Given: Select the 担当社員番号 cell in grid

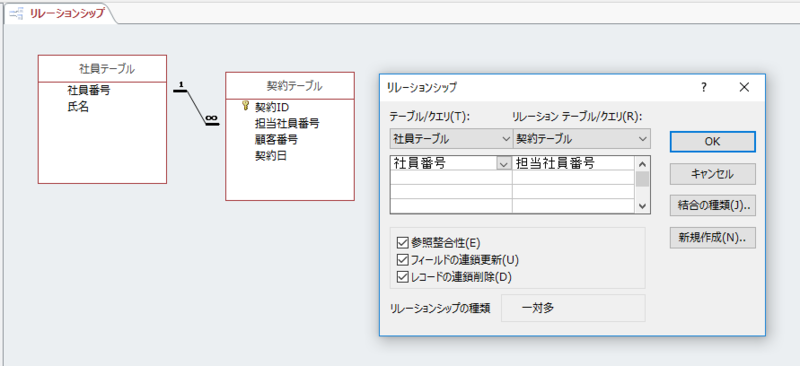Looking at the screenshot, I should 574,163.
